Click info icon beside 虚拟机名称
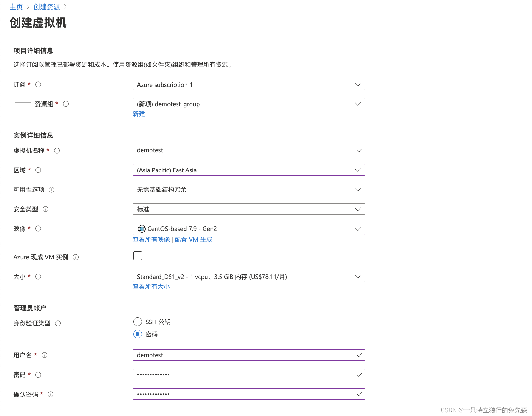532x416 pixels. (57, 151)
